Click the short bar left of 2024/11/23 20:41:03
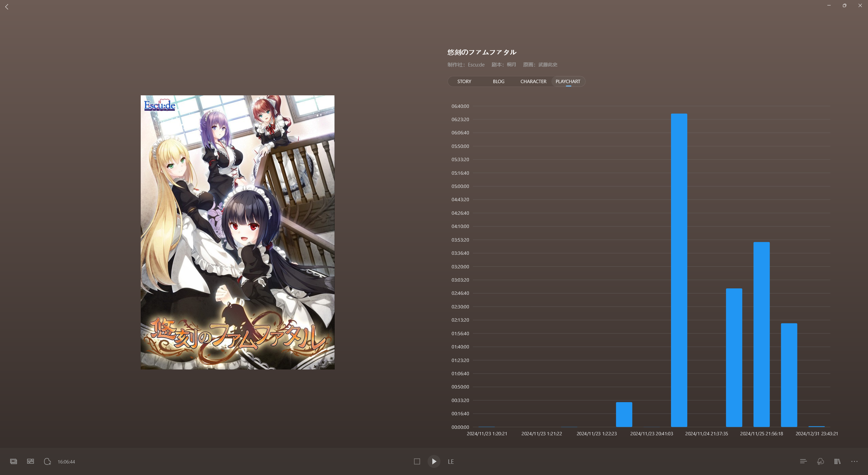 624,414
